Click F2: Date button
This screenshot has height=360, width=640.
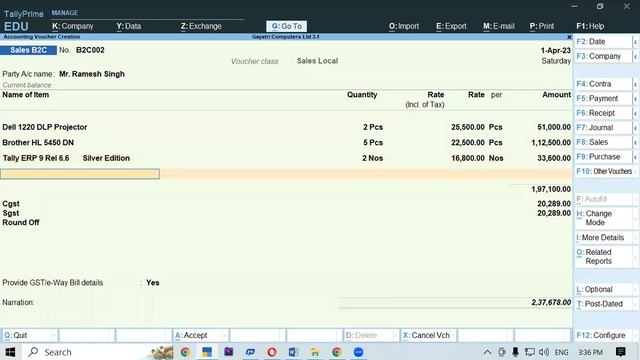coord(603,42)
